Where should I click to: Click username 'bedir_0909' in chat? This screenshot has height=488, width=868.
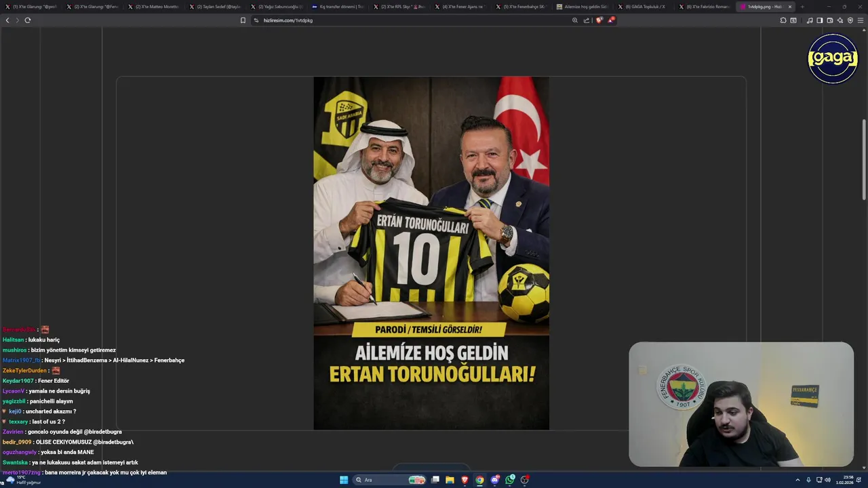[18, 442]
